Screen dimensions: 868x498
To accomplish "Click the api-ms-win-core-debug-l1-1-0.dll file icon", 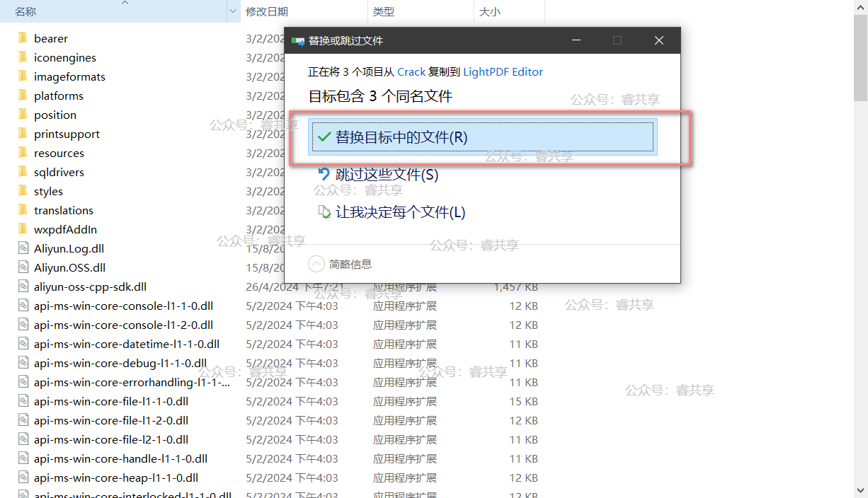I will pos(22,363).
